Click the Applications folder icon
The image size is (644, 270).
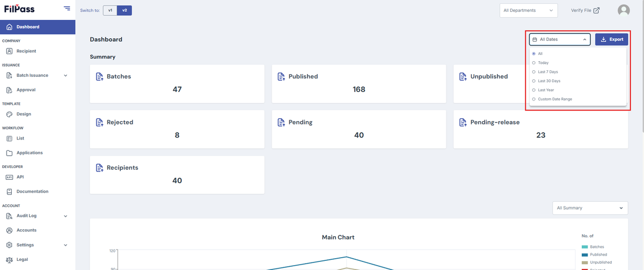coord(9,152)
